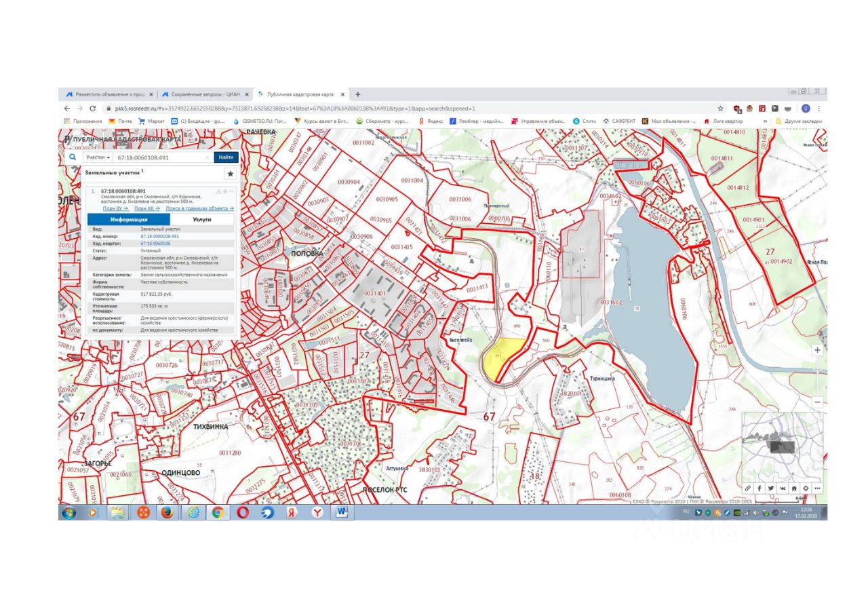Switch to the Услуги tab

coord(201,220)
